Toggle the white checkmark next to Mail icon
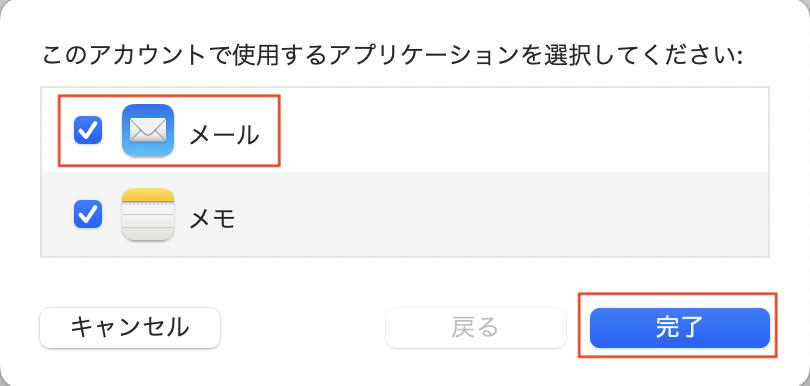 88,130
